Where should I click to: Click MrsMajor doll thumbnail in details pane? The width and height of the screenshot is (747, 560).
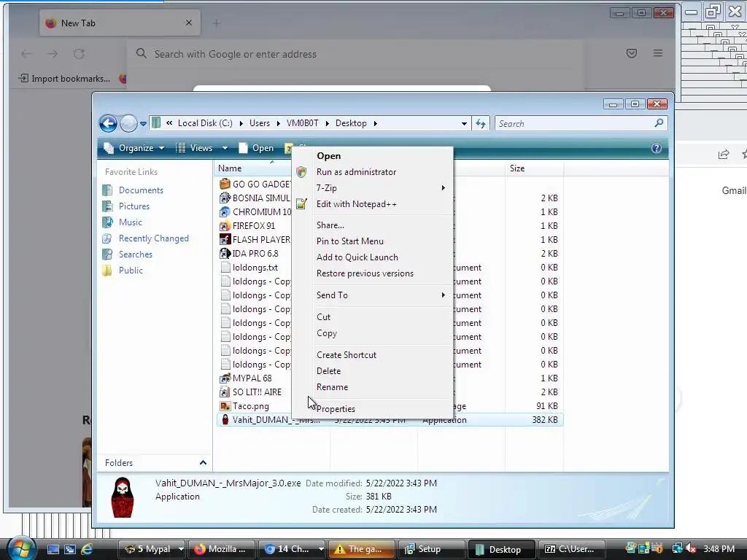click(123, 497)
